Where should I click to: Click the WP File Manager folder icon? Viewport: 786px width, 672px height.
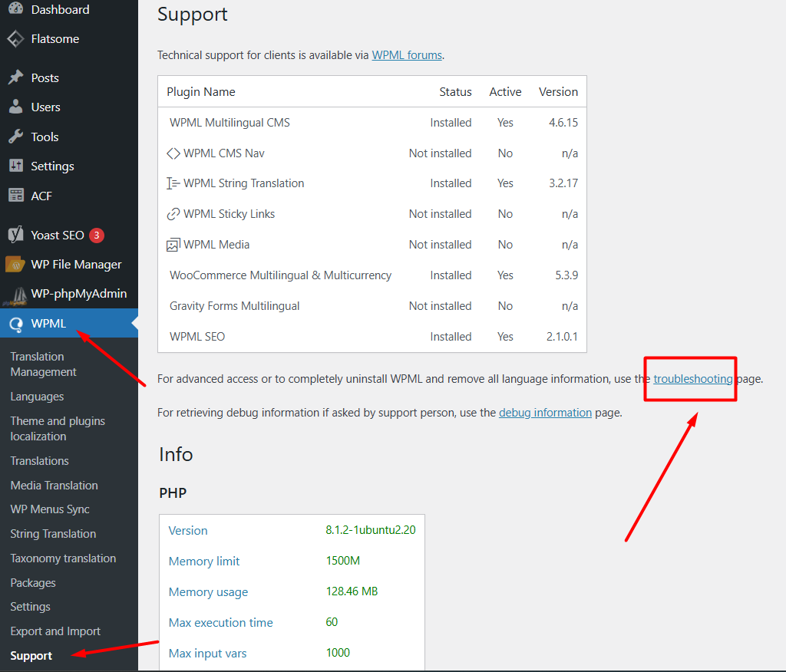pos(15,264)
